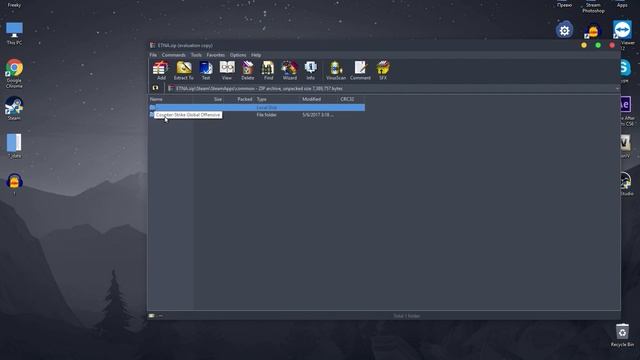The image size is (640, 360).
Task: Click the status bar drive icon
Action: [x=151, y=316]
